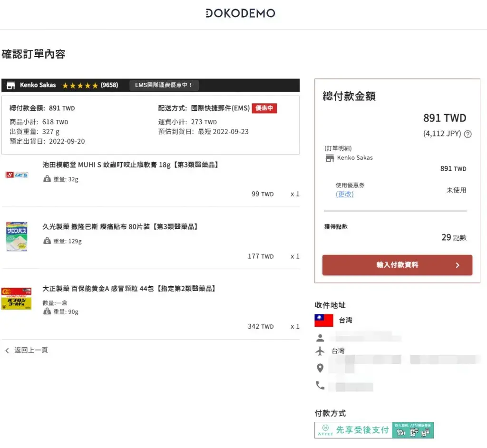Click the 更改 coupon link

[x=344, y=194]
